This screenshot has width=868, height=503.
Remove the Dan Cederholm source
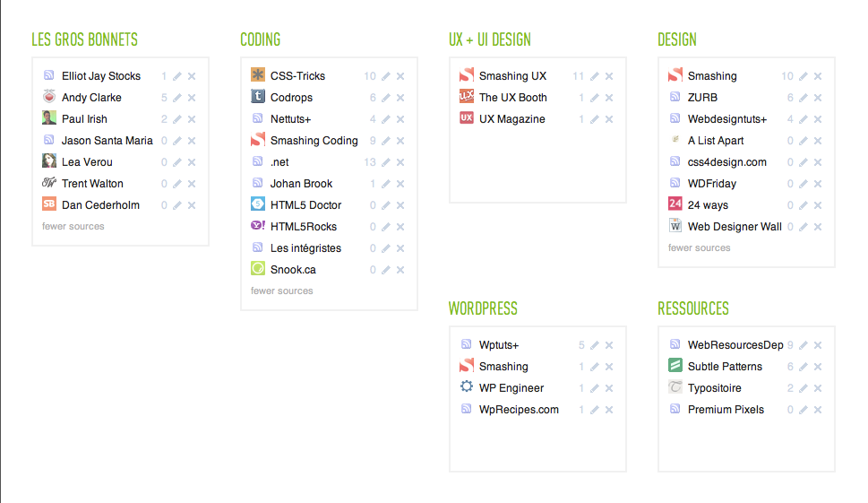tap(192, 205)
